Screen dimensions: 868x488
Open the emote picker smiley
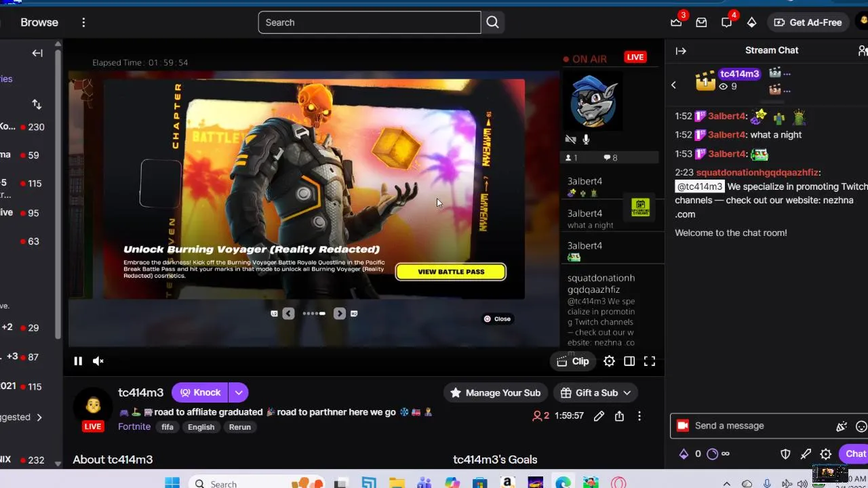(x=861, y=426)
